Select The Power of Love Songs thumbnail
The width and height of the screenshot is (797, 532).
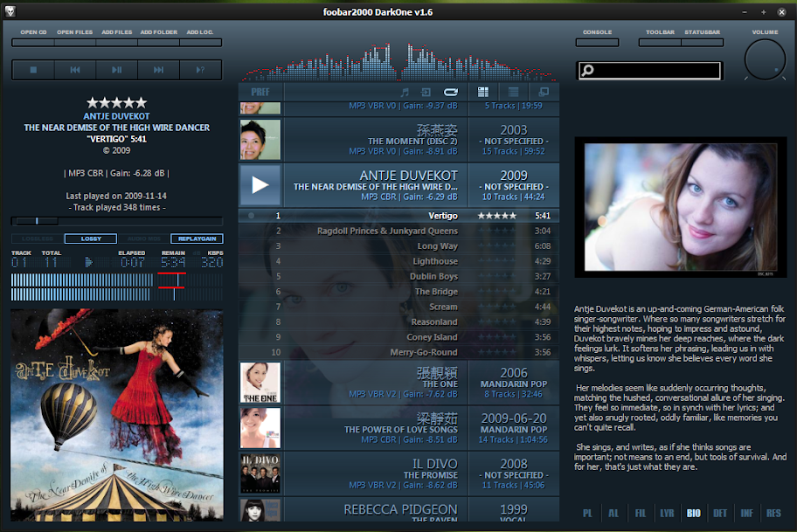[260, 428]
